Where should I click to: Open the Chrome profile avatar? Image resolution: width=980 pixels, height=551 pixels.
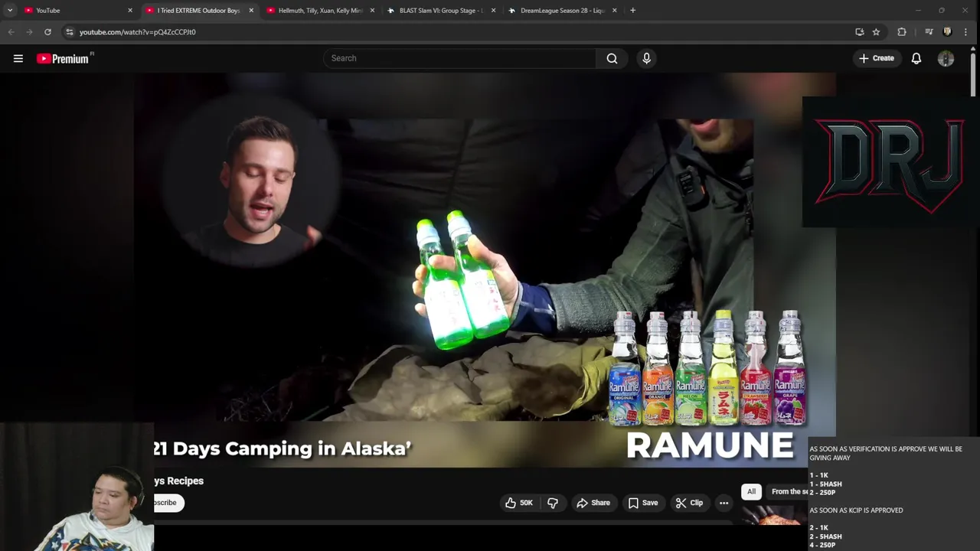tap(947, 32)
